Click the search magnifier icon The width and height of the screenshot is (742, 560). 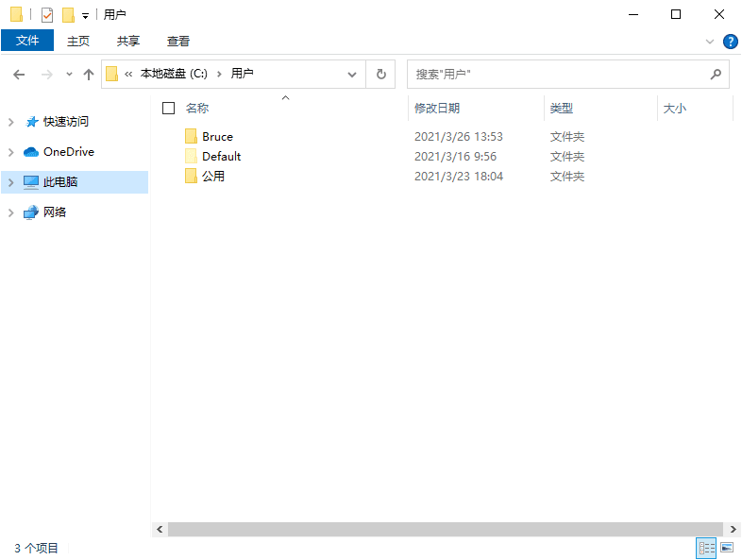(x=717, y=74)
